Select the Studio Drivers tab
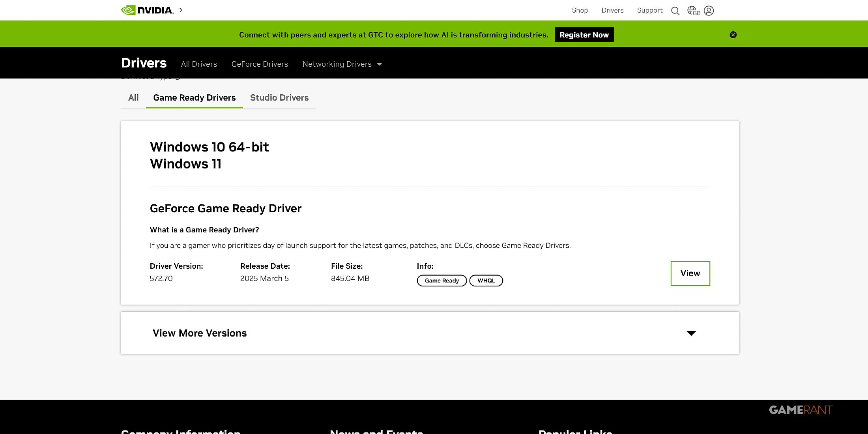The width and height of the screenshot is (868, 434). (x=279, y=97)
